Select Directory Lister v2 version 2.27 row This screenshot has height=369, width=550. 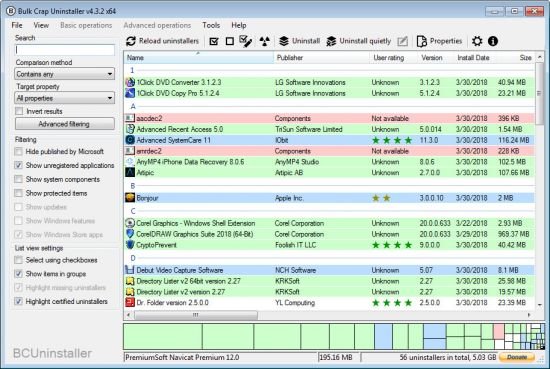click(329, 291)
